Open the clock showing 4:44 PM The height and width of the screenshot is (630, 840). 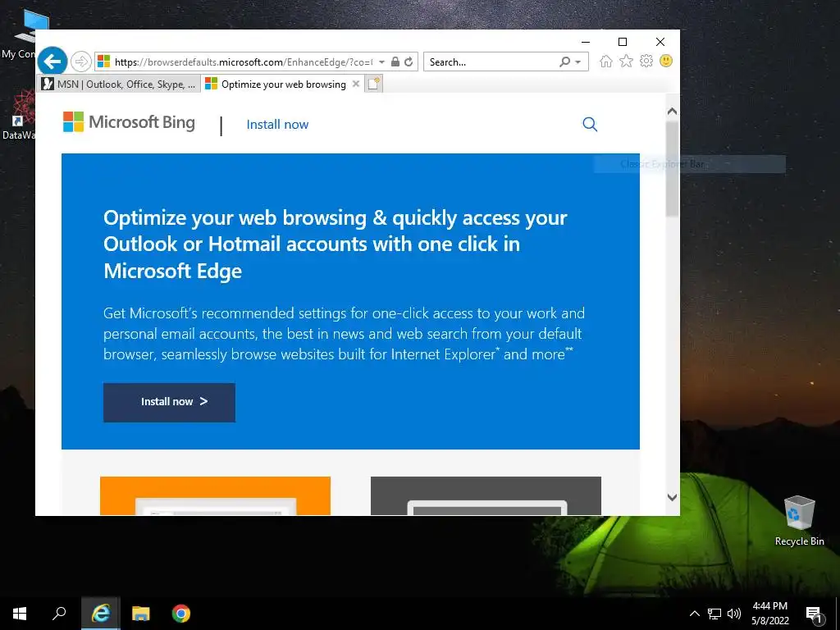769,614
